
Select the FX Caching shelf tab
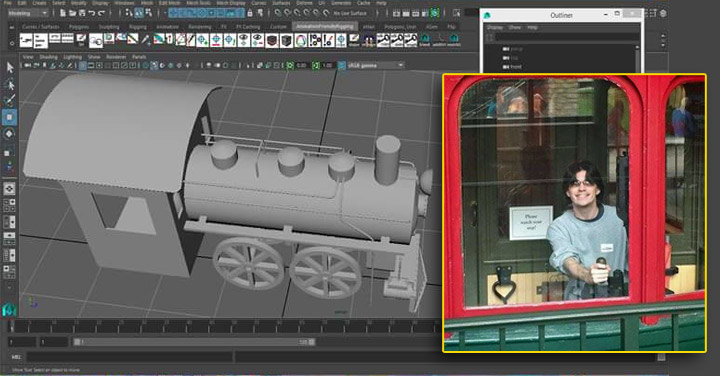[x=248, y=27]
